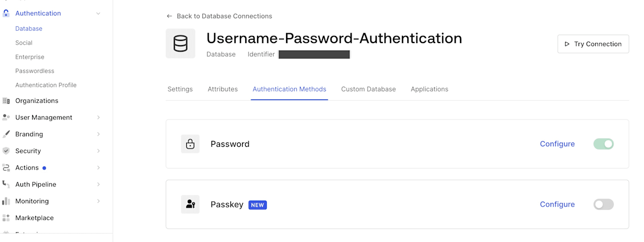This screenshot has width=644, height=242.
Task: Disable the Password authentication toggle
Action: (x=603, y=144)
